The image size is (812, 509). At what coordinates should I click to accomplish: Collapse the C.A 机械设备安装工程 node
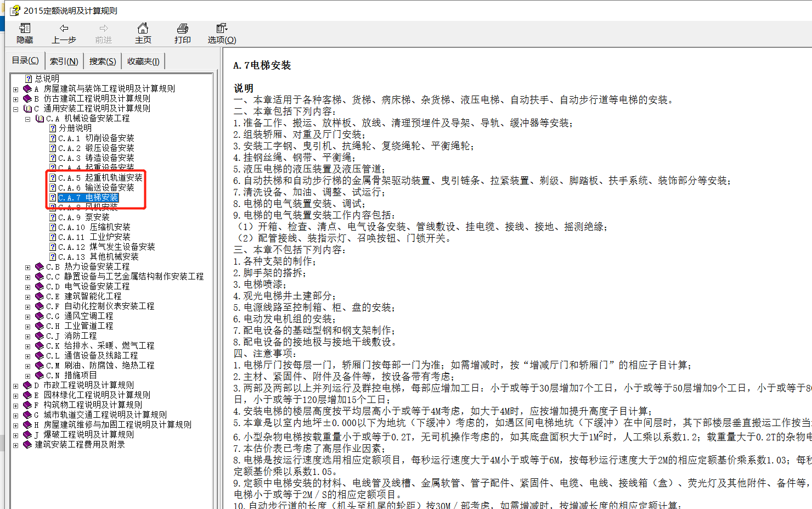27,119
